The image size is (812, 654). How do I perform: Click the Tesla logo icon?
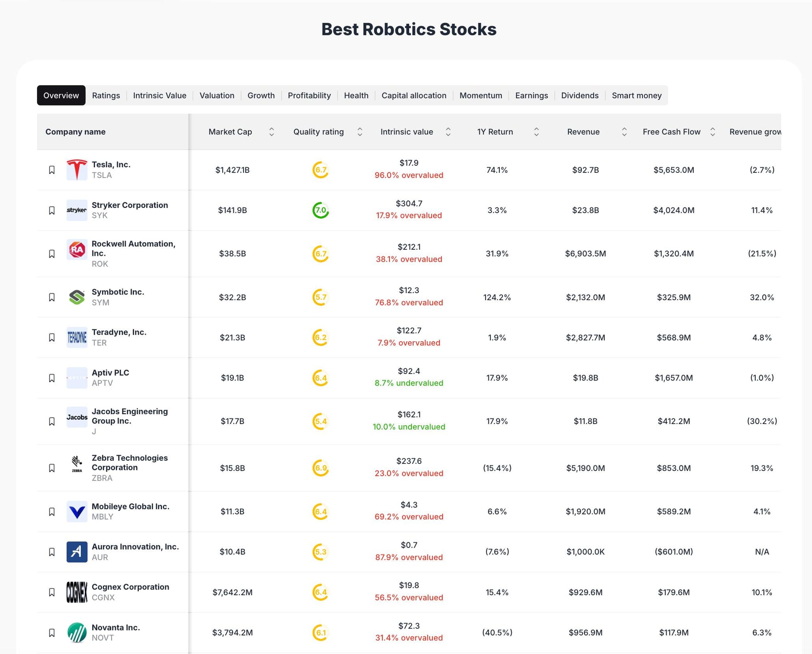[77, 170]
